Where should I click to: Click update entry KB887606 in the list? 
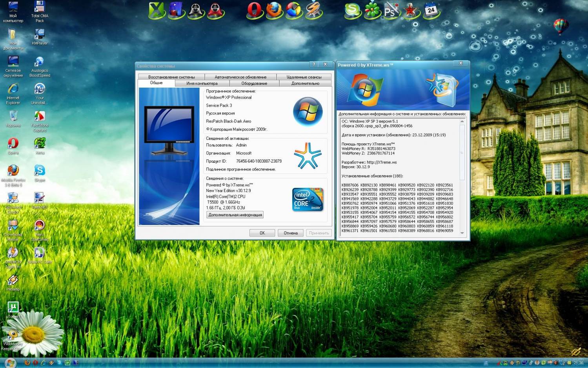350,185
